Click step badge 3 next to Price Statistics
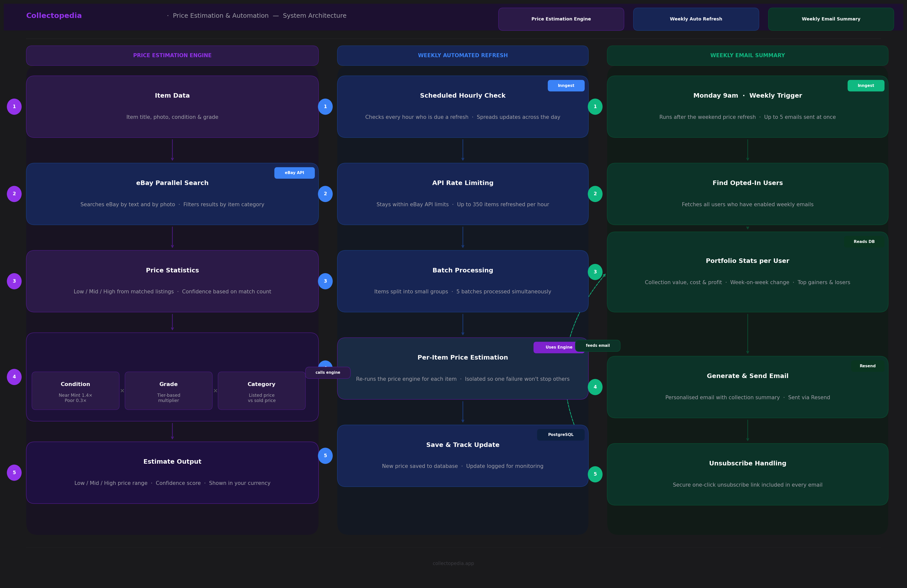907x588 pixels. click(14, 281)
